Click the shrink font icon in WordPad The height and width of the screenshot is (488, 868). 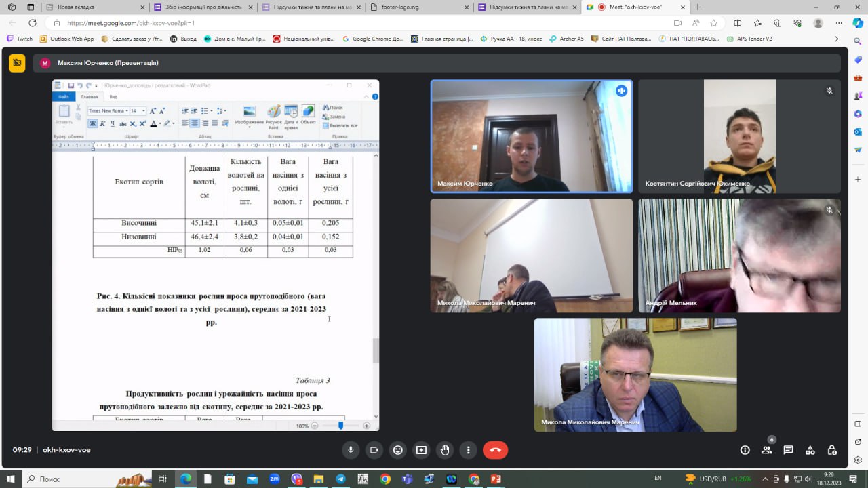162,110
